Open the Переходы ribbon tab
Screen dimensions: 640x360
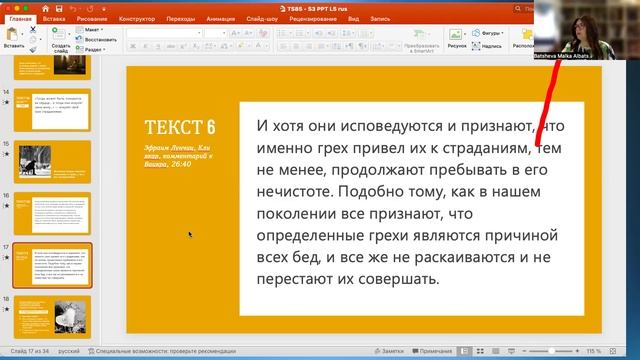tap(180, 19)
